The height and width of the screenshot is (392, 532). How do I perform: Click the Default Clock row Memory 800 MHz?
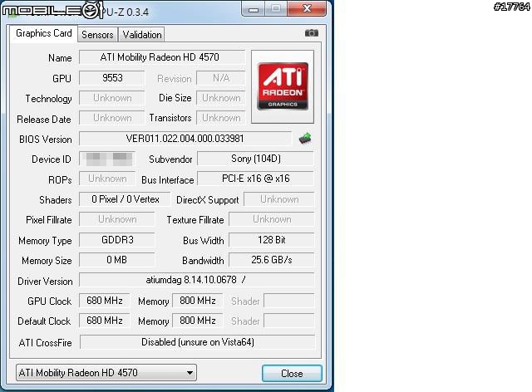click(x=198, y=321)
